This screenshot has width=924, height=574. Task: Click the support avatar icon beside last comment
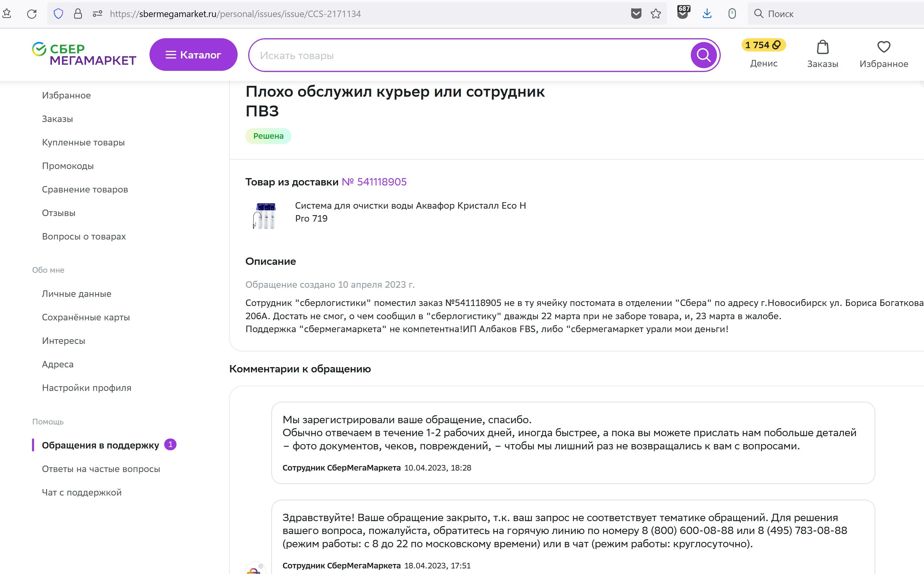[255, 568]
